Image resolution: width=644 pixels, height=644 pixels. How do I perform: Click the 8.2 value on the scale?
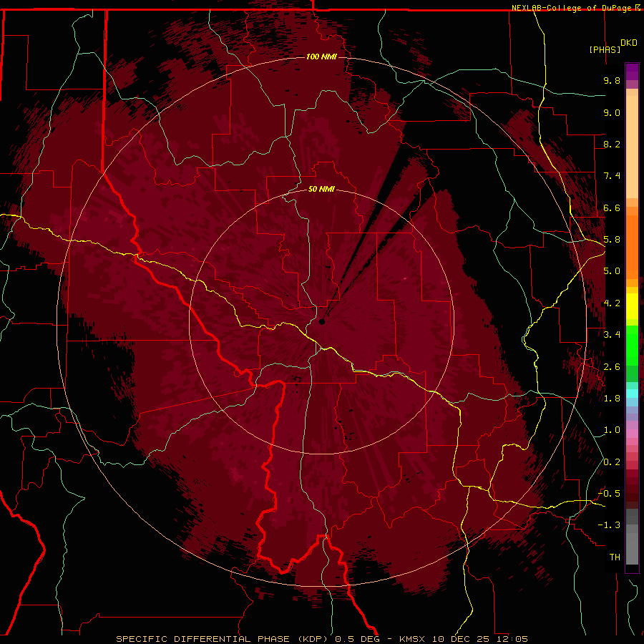click(x=612, y=144)
